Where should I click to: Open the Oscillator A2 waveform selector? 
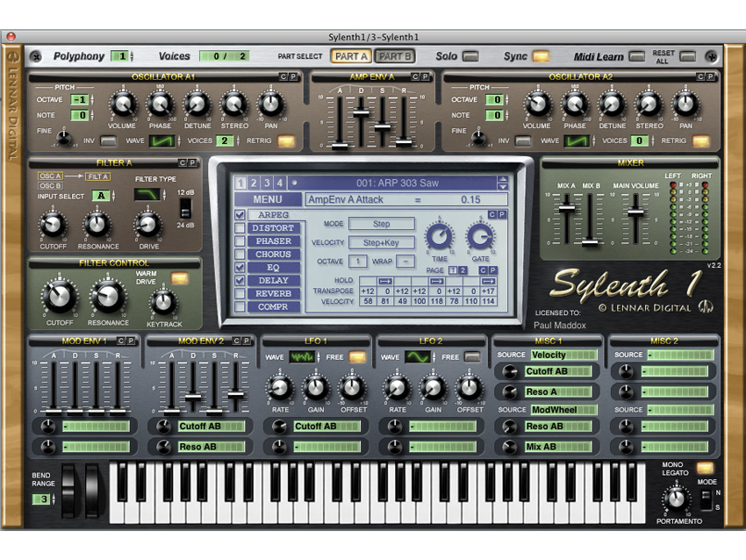577,140
